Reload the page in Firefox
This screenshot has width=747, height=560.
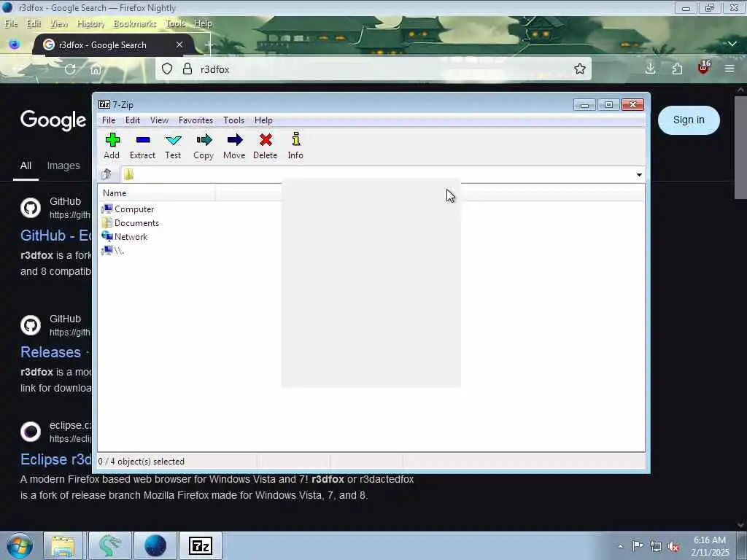70,69
